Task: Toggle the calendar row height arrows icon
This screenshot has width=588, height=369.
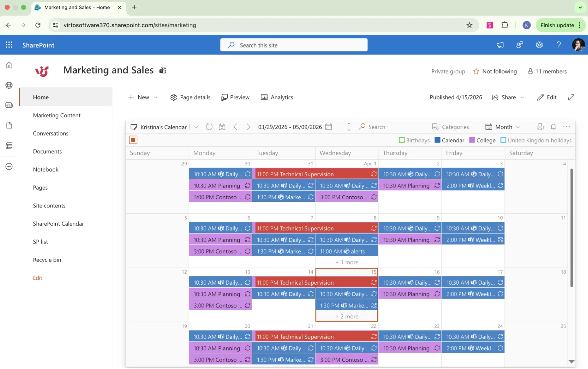Action: 349,127
